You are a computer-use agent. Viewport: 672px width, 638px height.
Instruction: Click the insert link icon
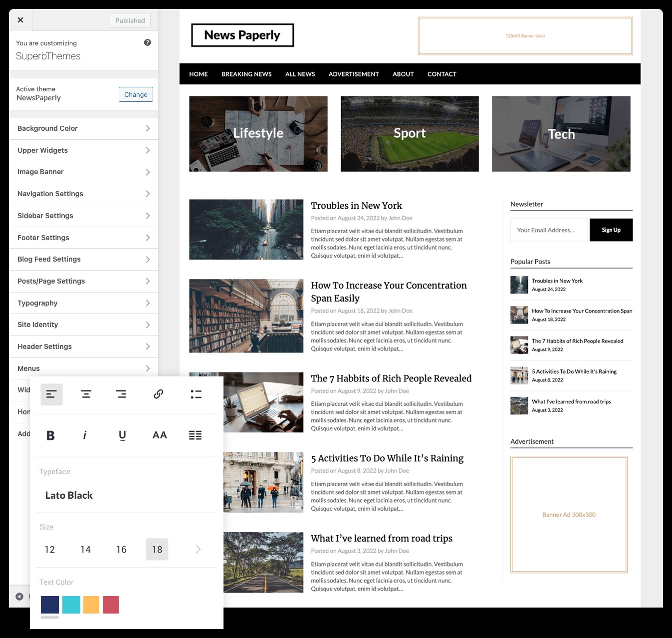coord(158,394)
